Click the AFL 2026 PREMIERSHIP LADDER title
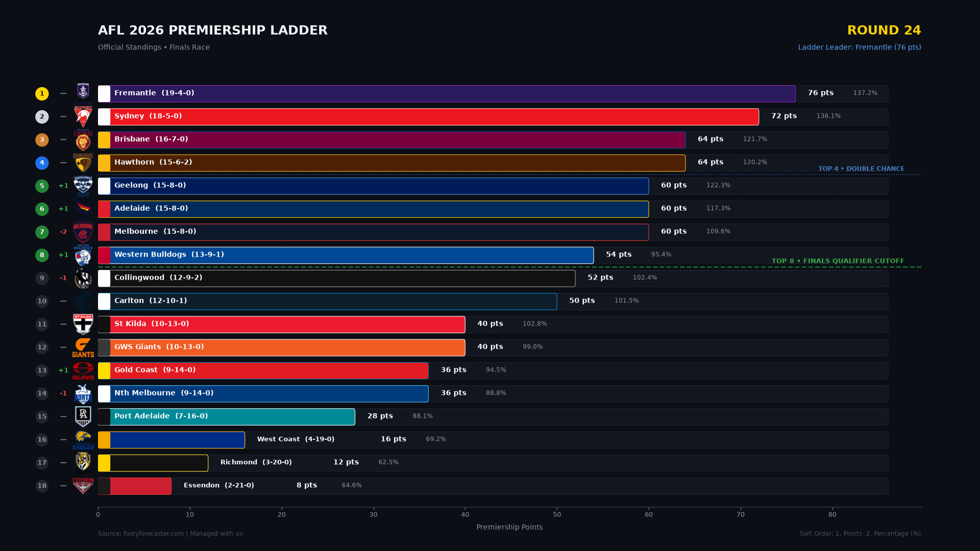 213,30
